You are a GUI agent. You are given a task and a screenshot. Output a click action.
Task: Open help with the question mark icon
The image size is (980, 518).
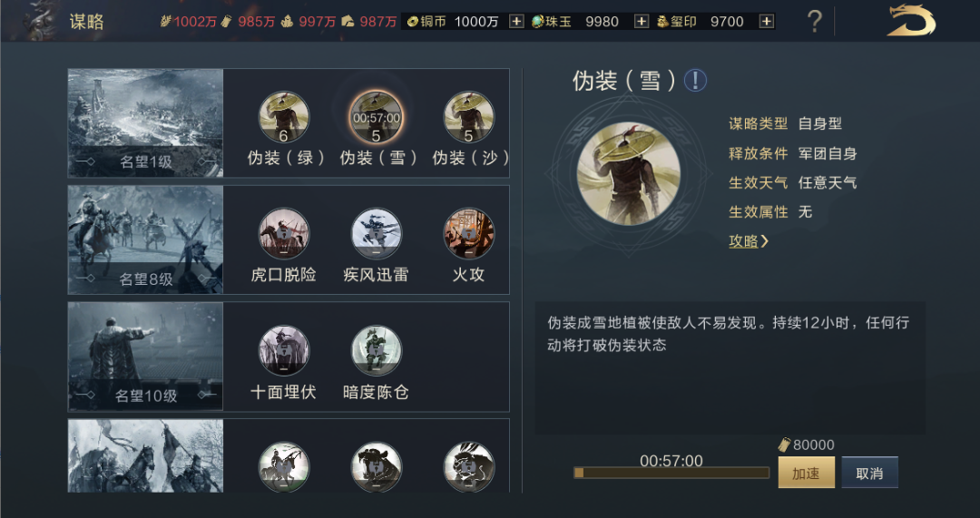[x=814, y=22]
